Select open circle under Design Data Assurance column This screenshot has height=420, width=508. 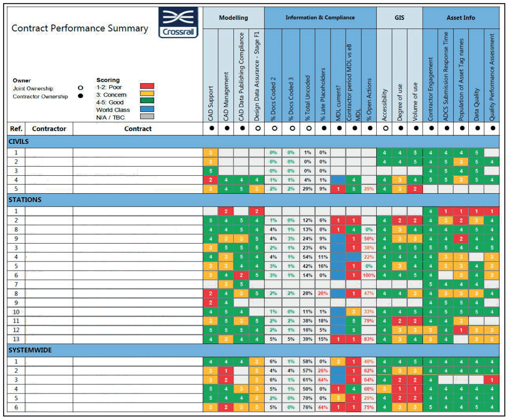258,128
